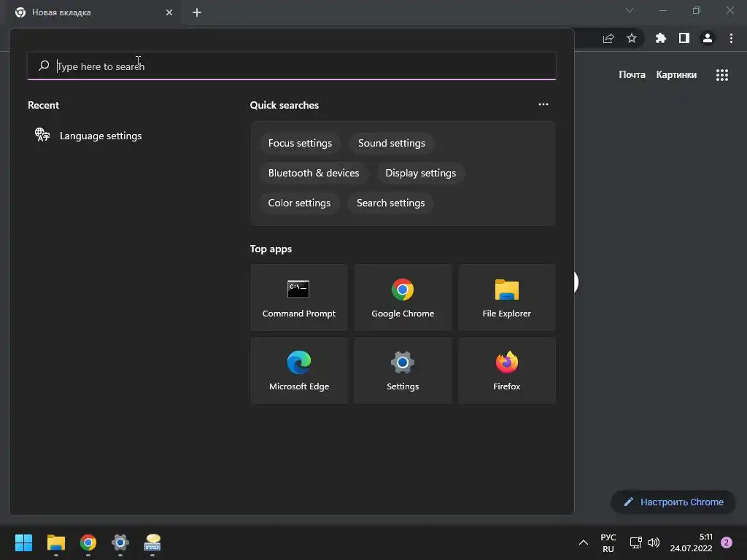Select Bluetooth & devices quick search
Viewport: 747px width, 560px height.
point(314,174)
